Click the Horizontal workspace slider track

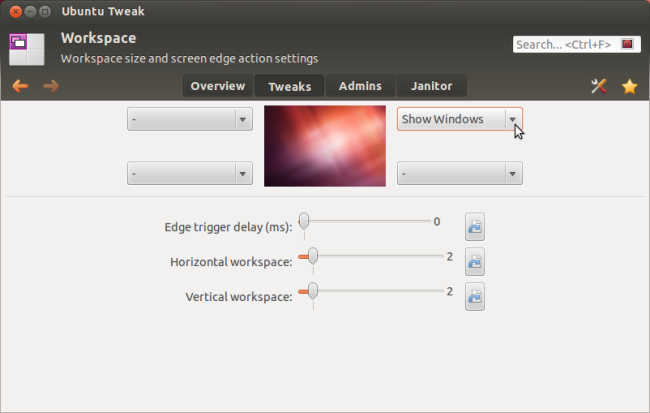[371, 257]
